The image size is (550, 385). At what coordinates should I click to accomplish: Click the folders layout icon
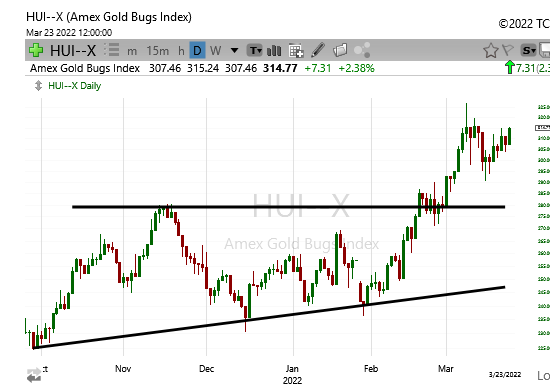pos(340,50)
